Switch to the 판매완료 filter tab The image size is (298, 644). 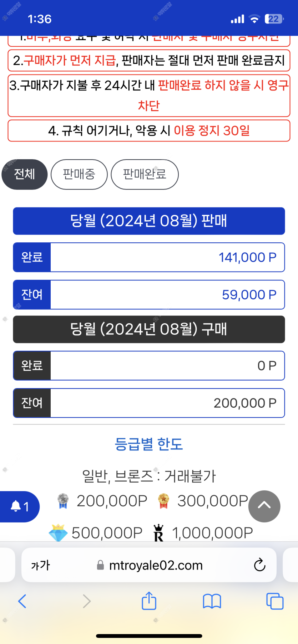pos(145,174)
